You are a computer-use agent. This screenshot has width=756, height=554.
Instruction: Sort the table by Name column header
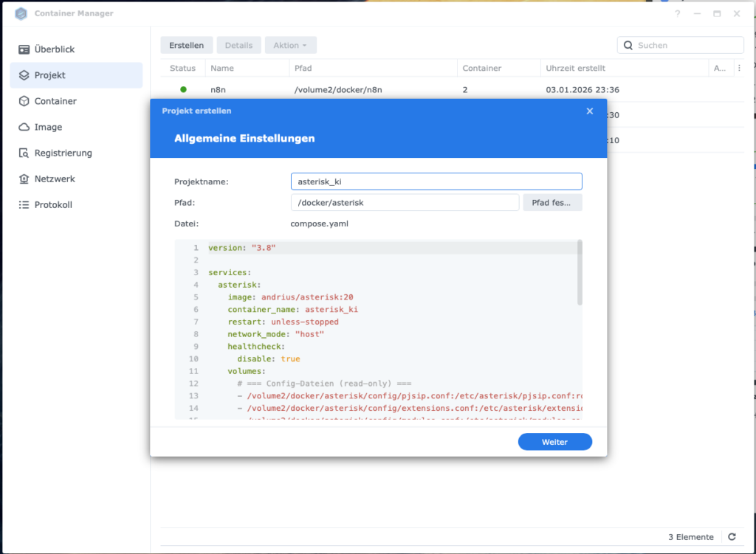(222, 68)
